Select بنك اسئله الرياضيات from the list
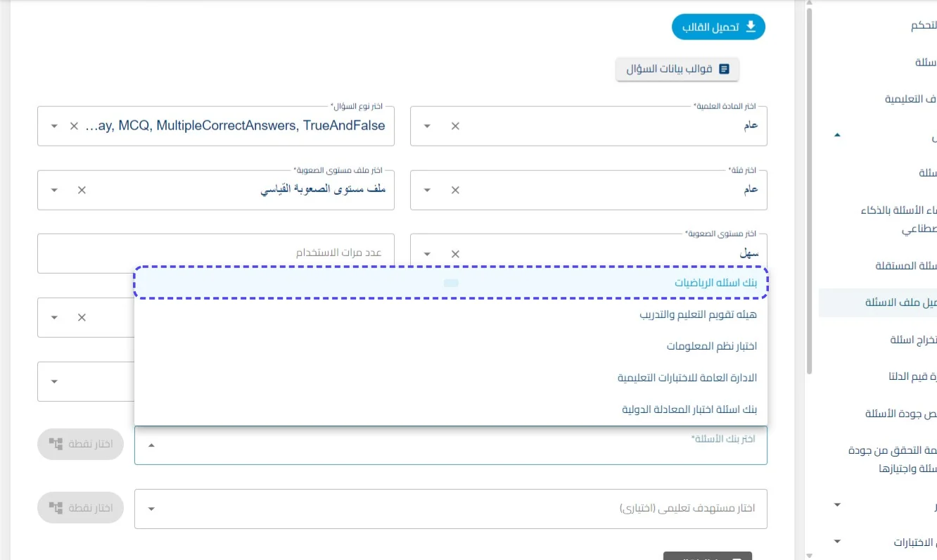 451,283
